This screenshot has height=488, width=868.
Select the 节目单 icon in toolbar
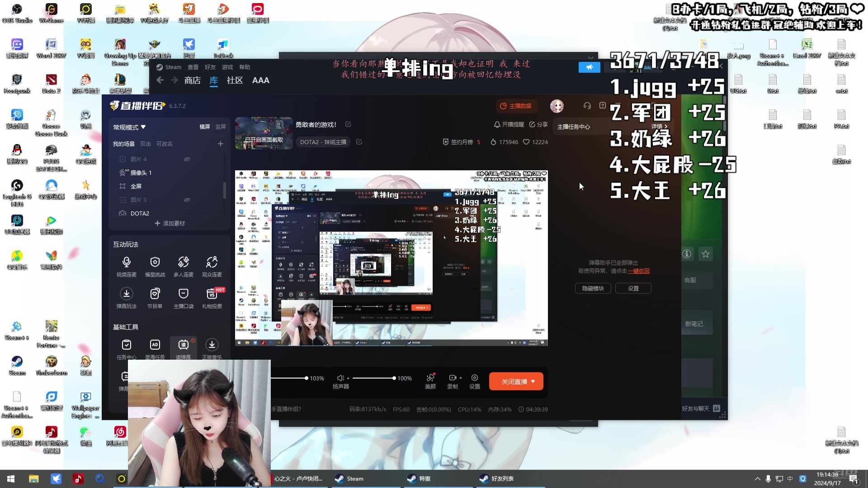155,294
